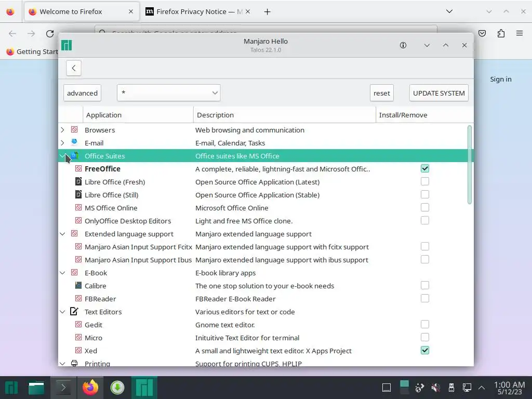The image size is (532, 399).
Task: Switch to Firefox Privacy Notice tab
Action: [197, 11]
